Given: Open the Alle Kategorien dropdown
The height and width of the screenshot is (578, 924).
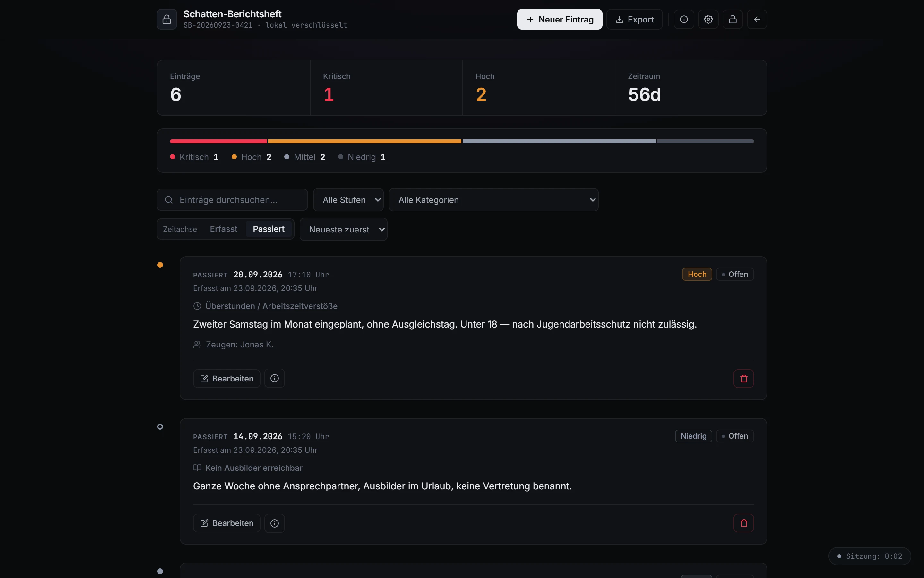Looking at the screenshot, I should point(493,200).
